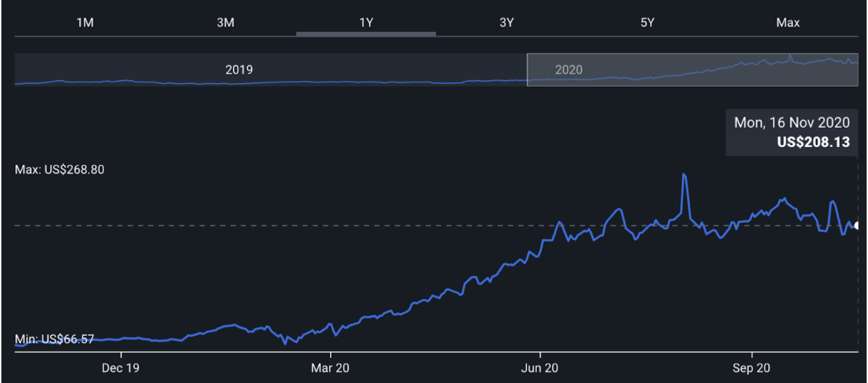Click the highlighted 2020 range selector window
Image resolution: width=868 pixels, height=383 pixels.
point(693,69)
